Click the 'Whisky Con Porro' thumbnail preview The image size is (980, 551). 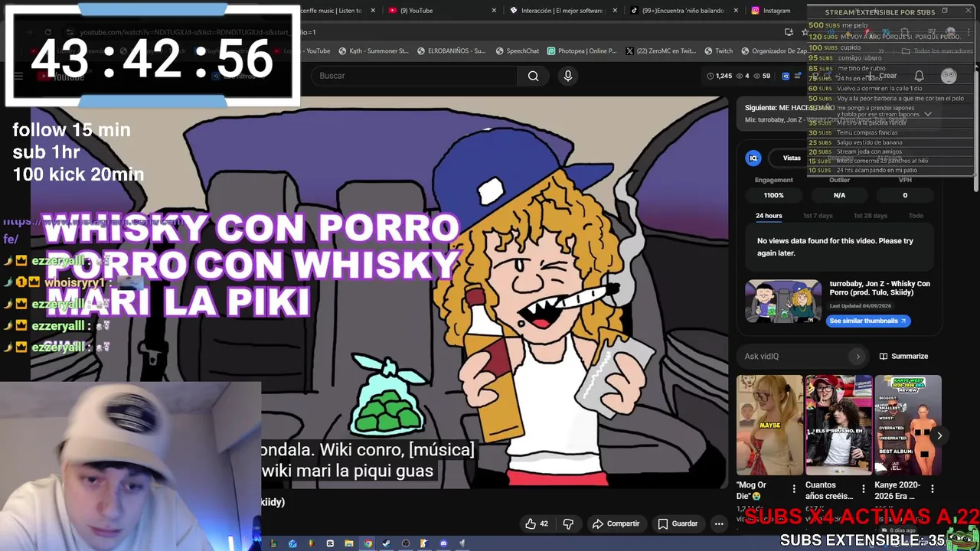click(783, 302)
